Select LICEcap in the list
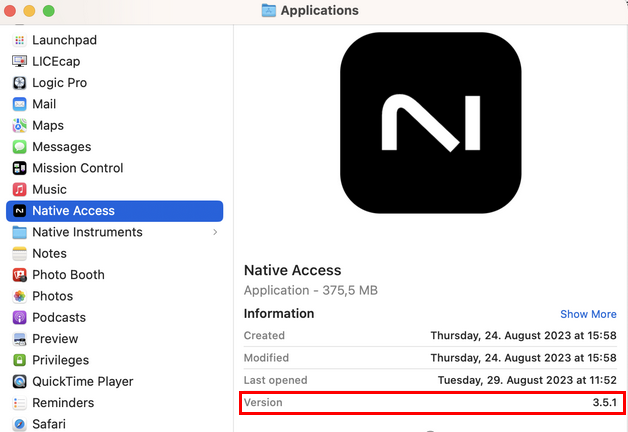This screenshot has width=628, height=432. pyautogui.click(x=115, y=61)
